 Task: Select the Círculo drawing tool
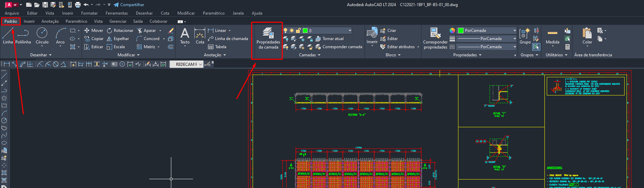coord(42,34)
